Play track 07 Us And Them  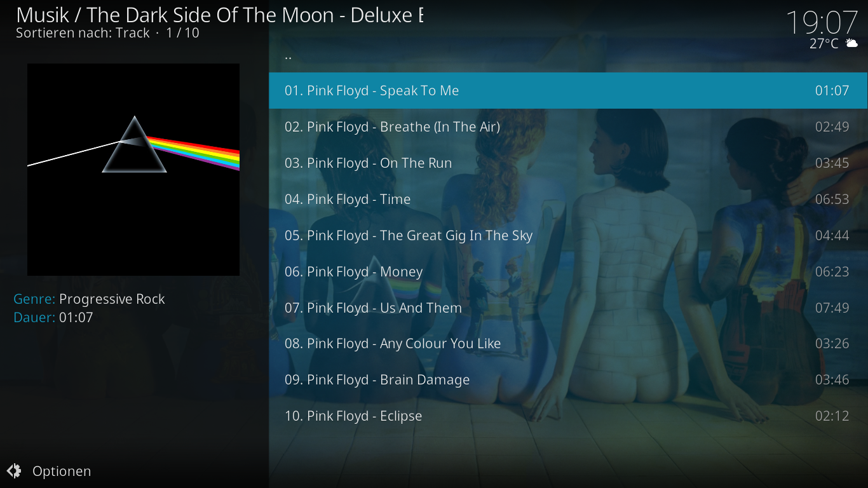[x=568, y=308]
